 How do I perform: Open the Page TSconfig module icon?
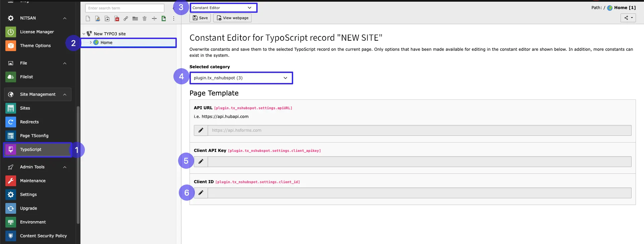pyautogui.click(x=11, y=136)
